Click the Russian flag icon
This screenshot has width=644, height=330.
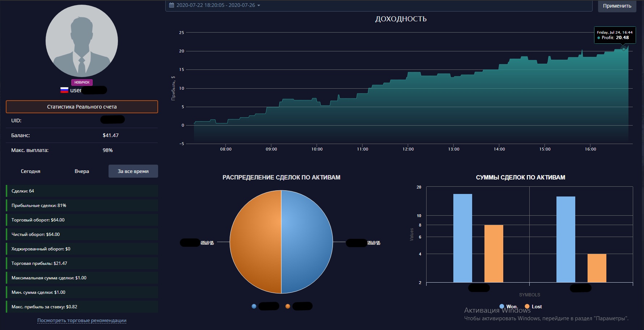point(64,90)
